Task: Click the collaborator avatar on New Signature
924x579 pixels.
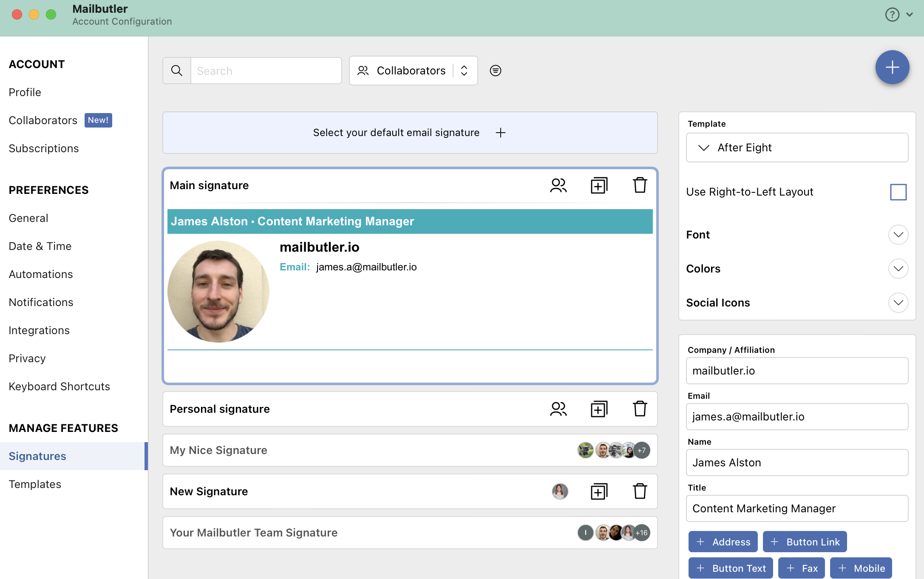Action: [560, 491]
